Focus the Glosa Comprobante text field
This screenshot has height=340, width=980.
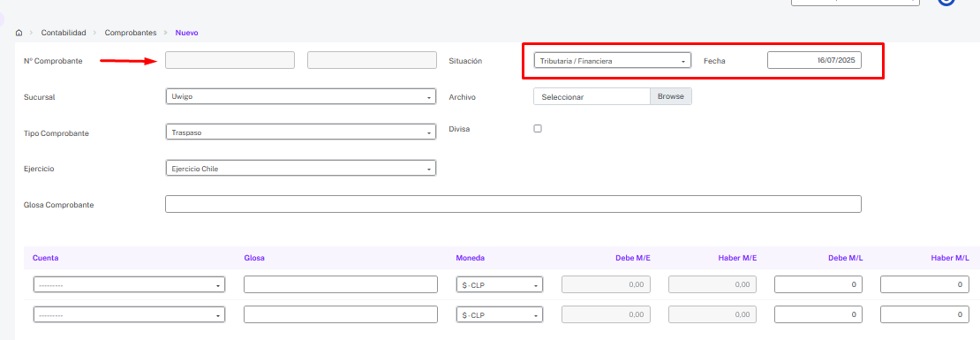(x=513, y=204)
